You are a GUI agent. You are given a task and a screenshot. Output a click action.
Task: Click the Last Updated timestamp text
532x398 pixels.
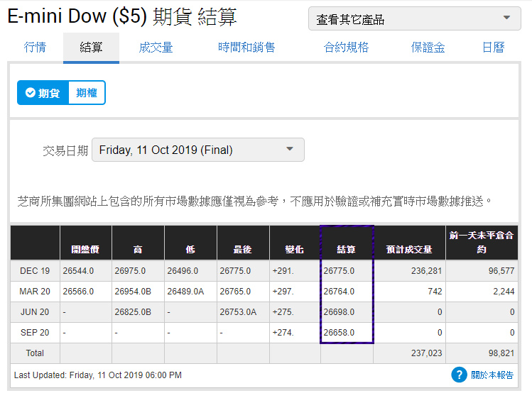pyautogui.click(x=98, y=375)
